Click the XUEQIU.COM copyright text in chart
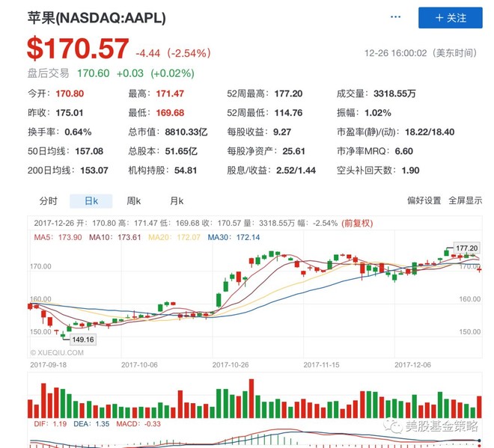 [x=57, y=353]
